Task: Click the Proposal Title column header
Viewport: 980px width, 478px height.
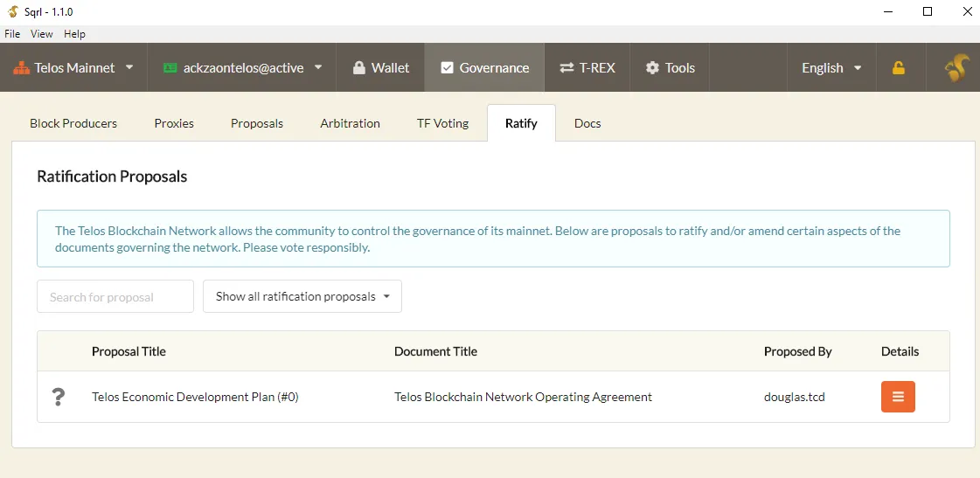Action: 129,351
